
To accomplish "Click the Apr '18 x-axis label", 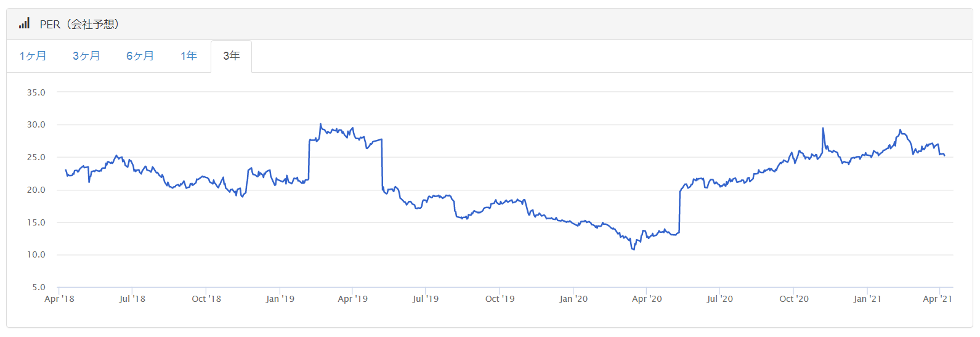I will pos(59,299).
